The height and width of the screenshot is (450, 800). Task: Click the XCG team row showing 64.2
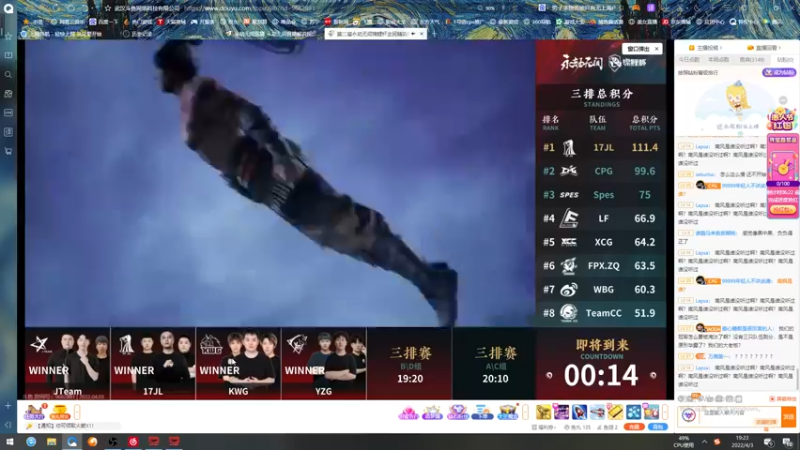click(601, 242)
